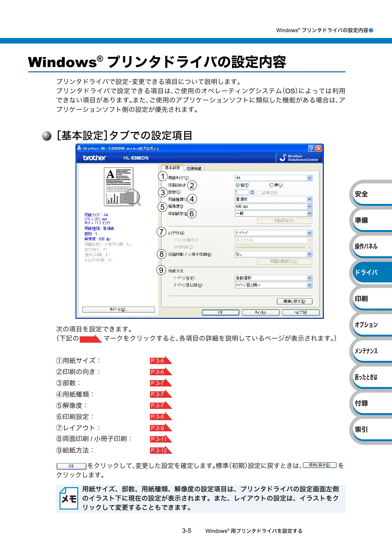Open the 両面印刷/小冊子印刷 なし dropdown
Viewport: 392px width, 555px height.
click(273, 254)
